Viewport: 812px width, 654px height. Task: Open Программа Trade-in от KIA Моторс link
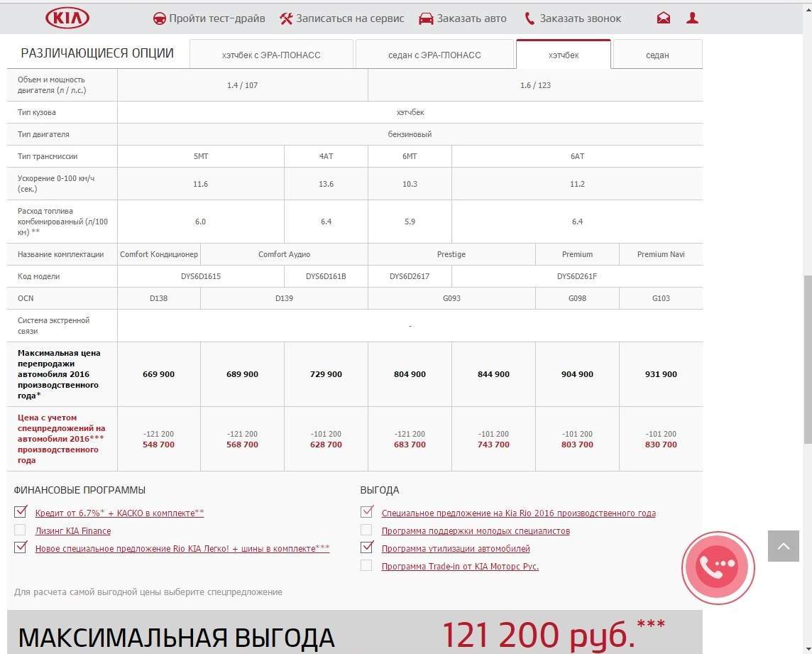click(460, 567)
